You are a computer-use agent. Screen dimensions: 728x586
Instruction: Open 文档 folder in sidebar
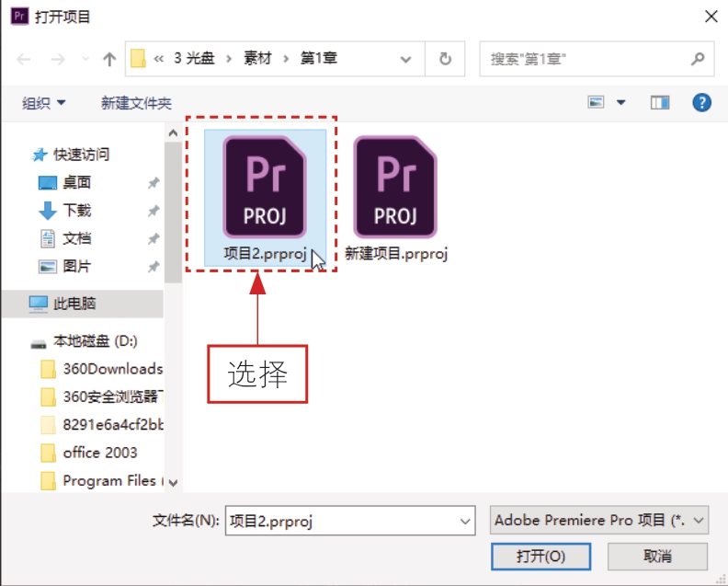(x=65, y=238)
